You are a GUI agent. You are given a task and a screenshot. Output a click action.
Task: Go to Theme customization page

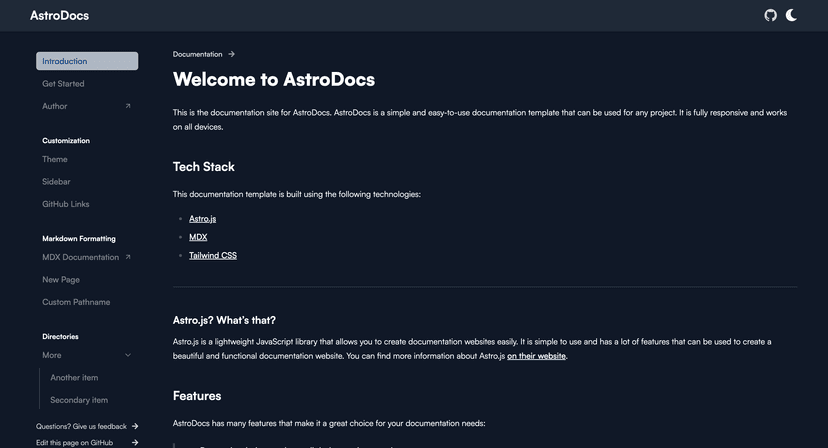[55, 159]
